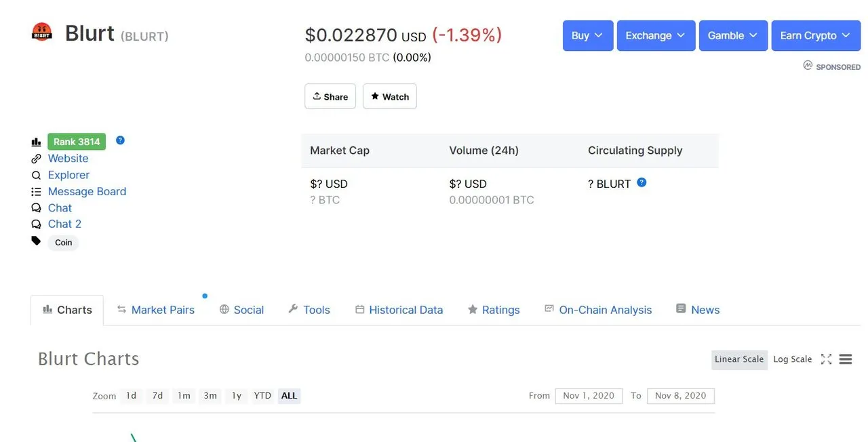Switch to the Tools tab

(x=309, y=310)
